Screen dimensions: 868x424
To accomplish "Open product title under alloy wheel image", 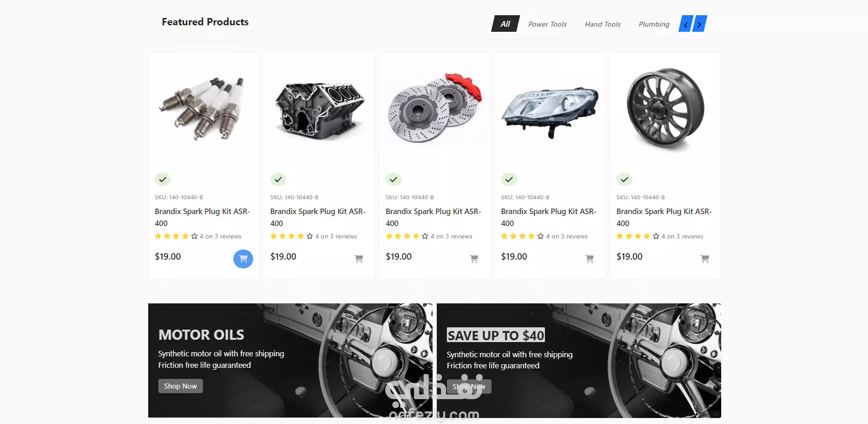I will (664, 217).
